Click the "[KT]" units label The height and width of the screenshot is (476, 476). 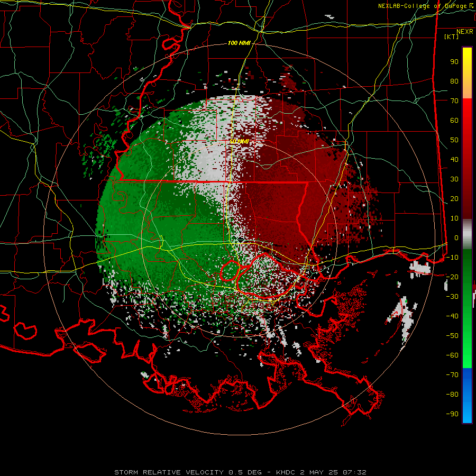(x=452, y=36)
